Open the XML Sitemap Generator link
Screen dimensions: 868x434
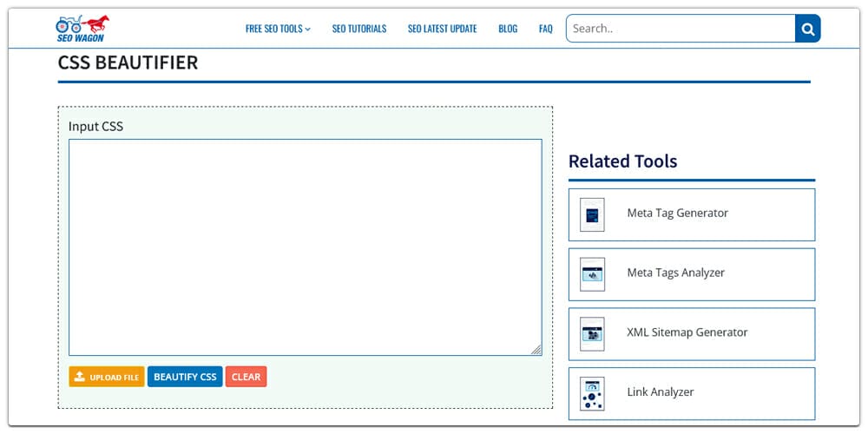(x=687, y=332)
